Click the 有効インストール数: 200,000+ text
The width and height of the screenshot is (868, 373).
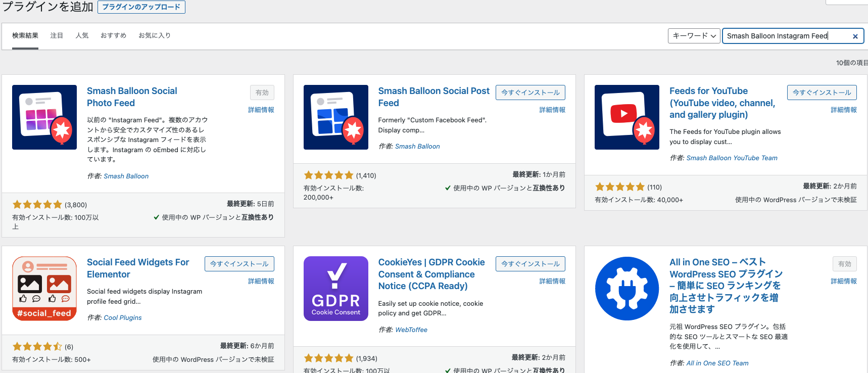(333, 193)
